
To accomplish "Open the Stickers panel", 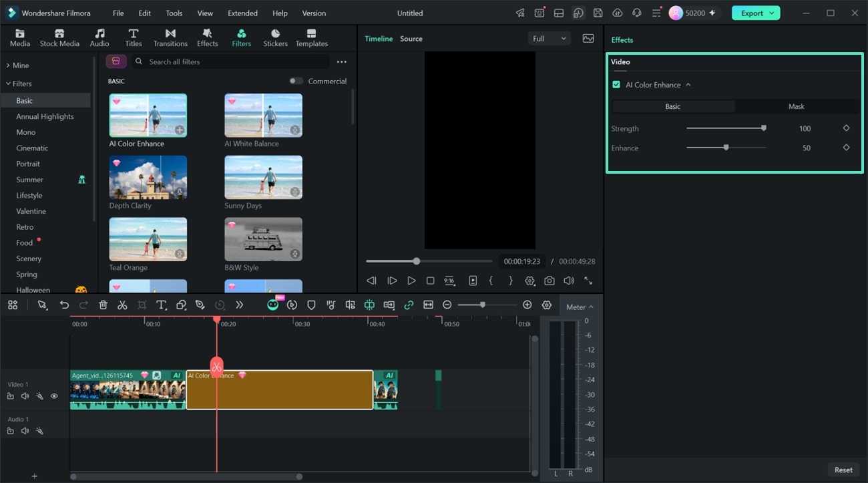I will point(275,38).
